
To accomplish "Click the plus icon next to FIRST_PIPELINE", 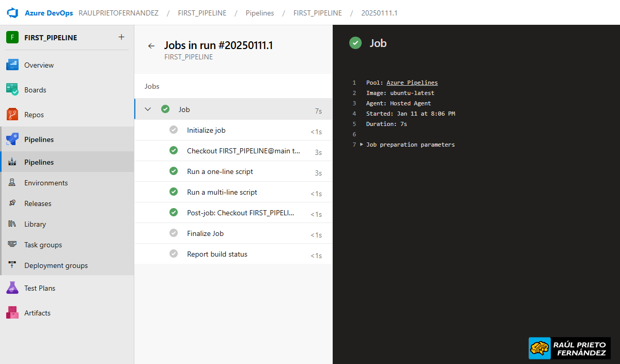I will pyautogui.click(x=121, y=37).
